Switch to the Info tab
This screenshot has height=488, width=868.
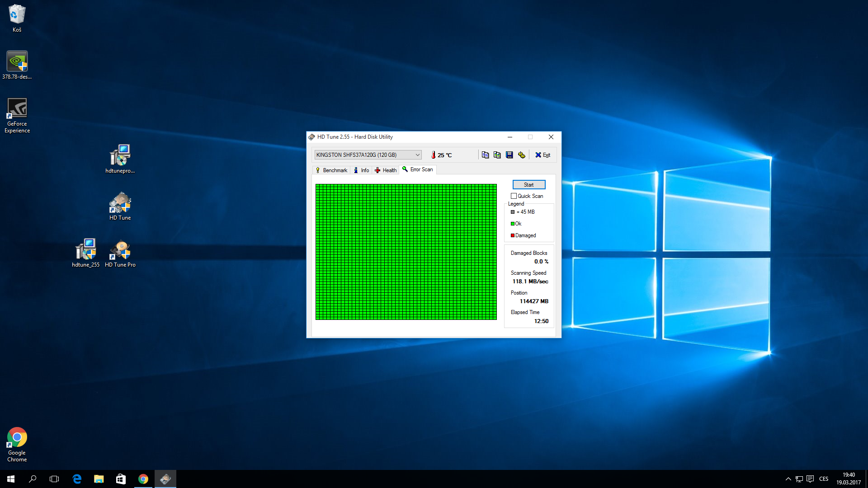(x=362, y=170)
